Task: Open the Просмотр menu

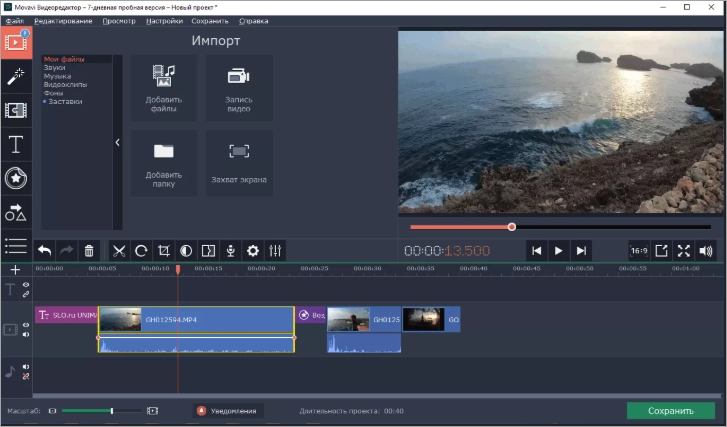Action: point(119,21)
